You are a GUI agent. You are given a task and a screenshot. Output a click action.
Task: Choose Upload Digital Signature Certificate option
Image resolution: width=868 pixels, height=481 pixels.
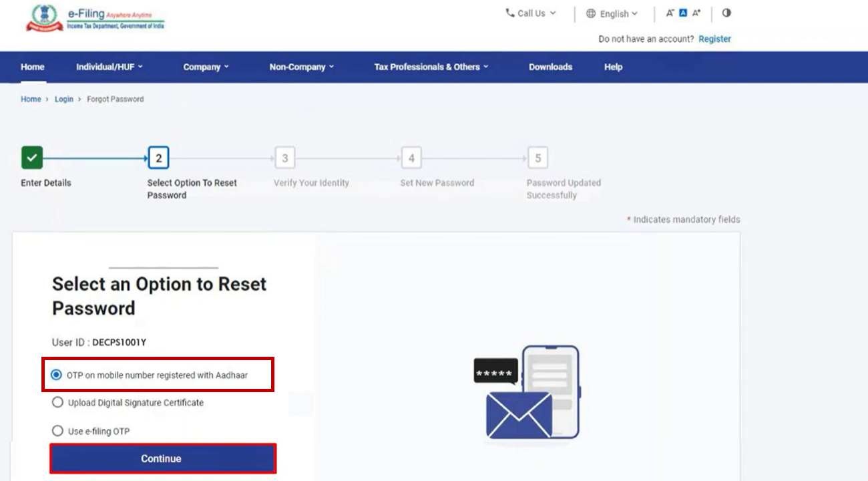click(x=59, y=402)
